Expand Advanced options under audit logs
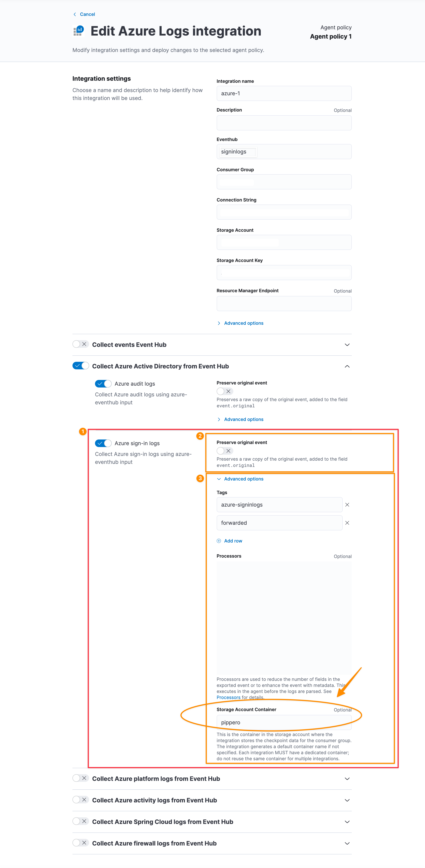The width and height of the screenshot is (425, 868). [x=243, y=419]
